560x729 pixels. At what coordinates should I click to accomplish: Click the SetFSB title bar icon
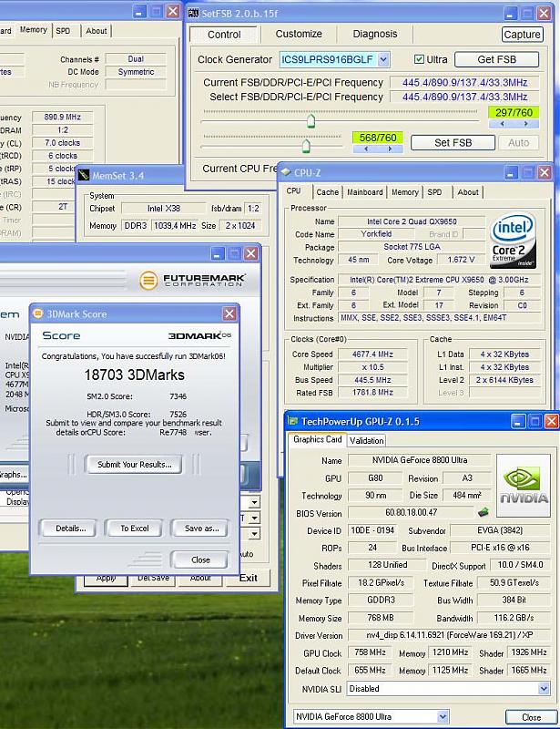coord(193,13)
